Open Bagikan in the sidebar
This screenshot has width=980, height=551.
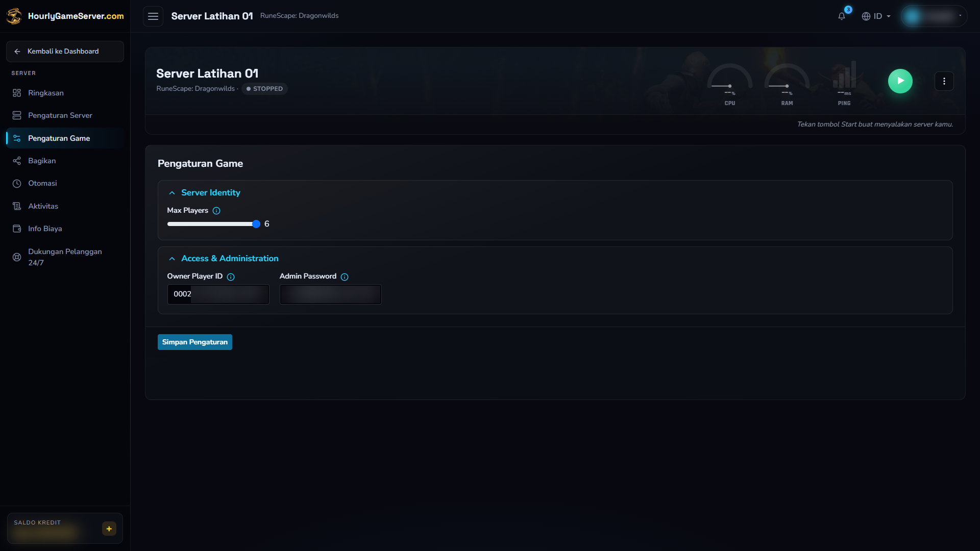click(65, 161)
